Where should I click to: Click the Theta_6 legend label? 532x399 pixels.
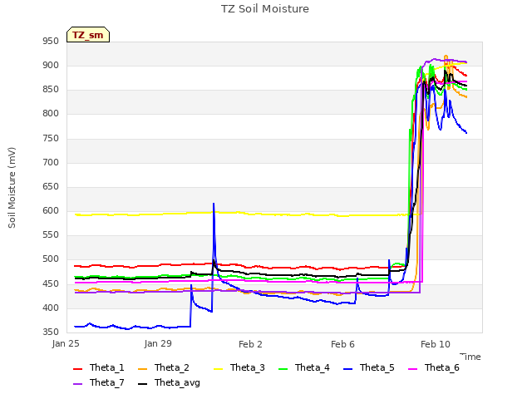point(441,367)
